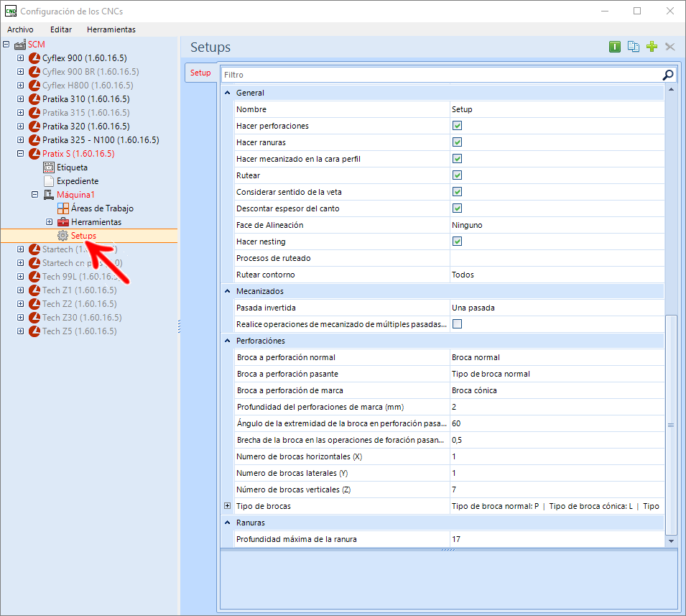Open the Herramientas menu
Screen dimensions: 686x616
pyautogui.click(x=111, y=29)
